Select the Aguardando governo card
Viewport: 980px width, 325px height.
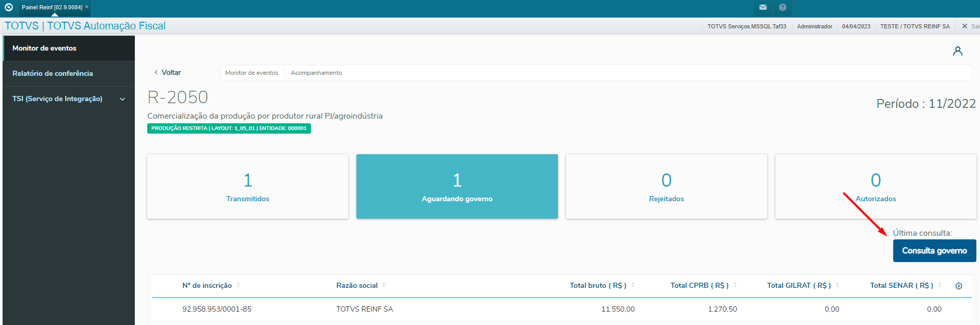pyautogui.click(x=457, y=186)
